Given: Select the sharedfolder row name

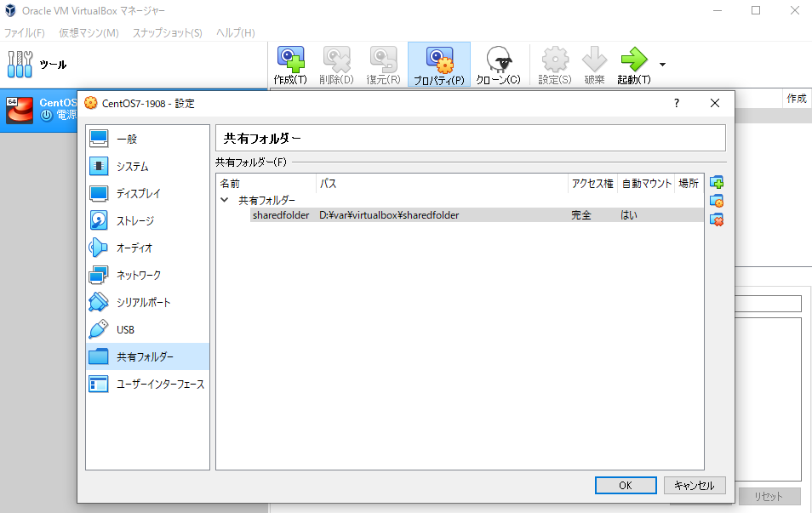Looking at the screenshot, I should click(x=281, y=215).
